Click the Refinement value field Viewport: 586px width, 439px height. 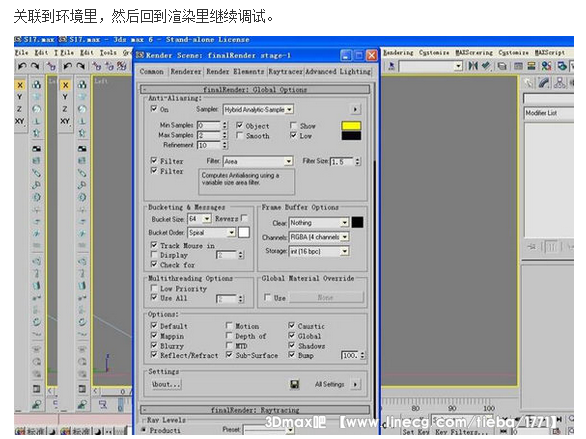pyautogui.click(x=209, y=145)
